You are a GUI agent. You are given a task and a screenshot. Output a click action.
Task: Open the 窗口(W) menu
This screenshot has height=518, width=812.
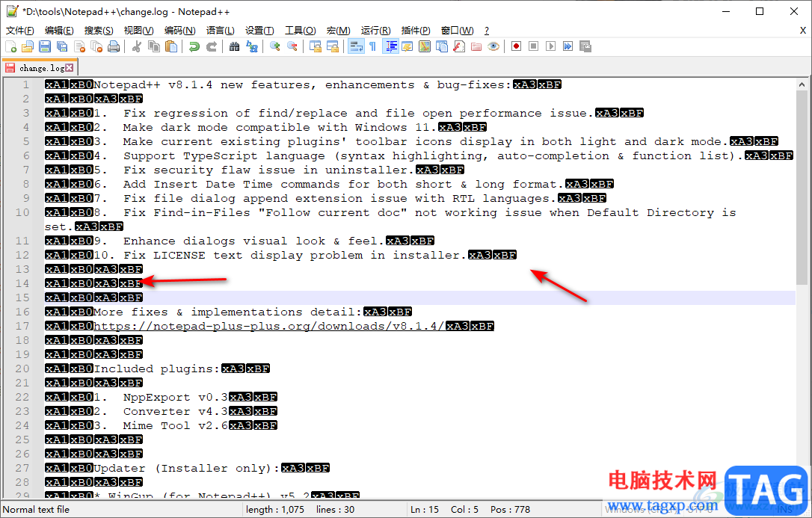click(x=457, y=31)
